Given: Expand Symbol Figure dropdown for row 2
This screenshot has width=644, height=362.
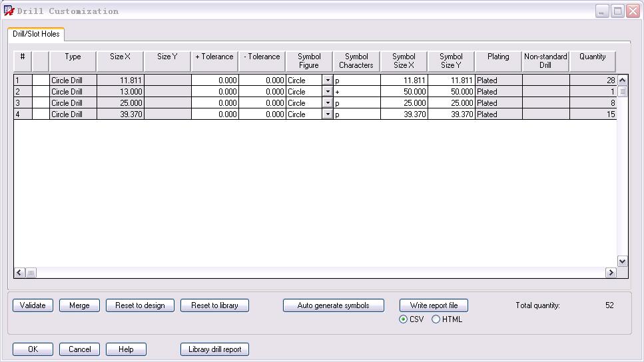Looking at the screenshot, I should tap(328, 92).
